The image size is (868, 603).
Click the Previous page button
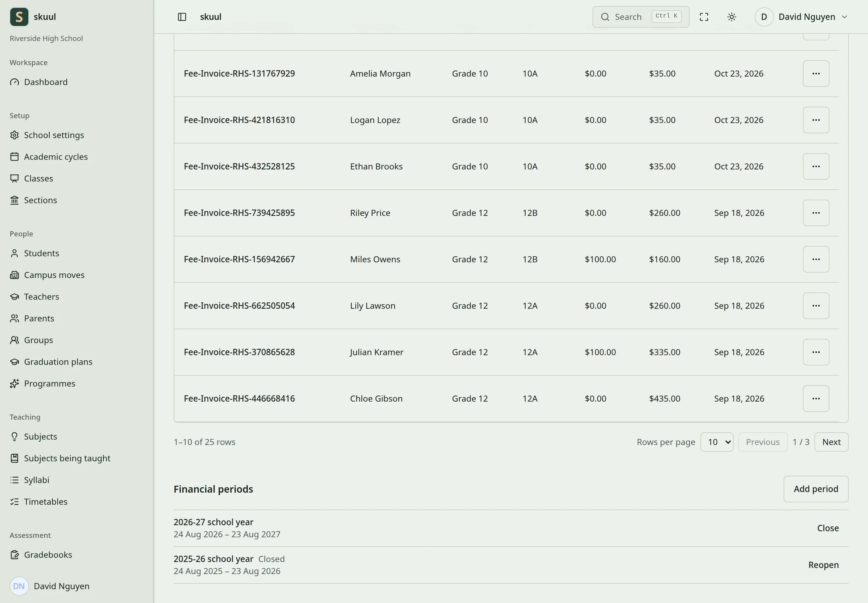tap(763, 442)
